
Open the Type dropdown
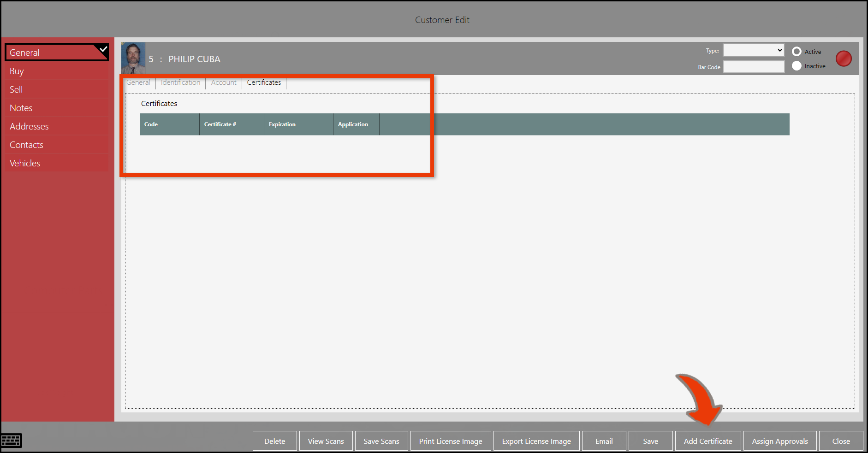[x=753, y=50]
